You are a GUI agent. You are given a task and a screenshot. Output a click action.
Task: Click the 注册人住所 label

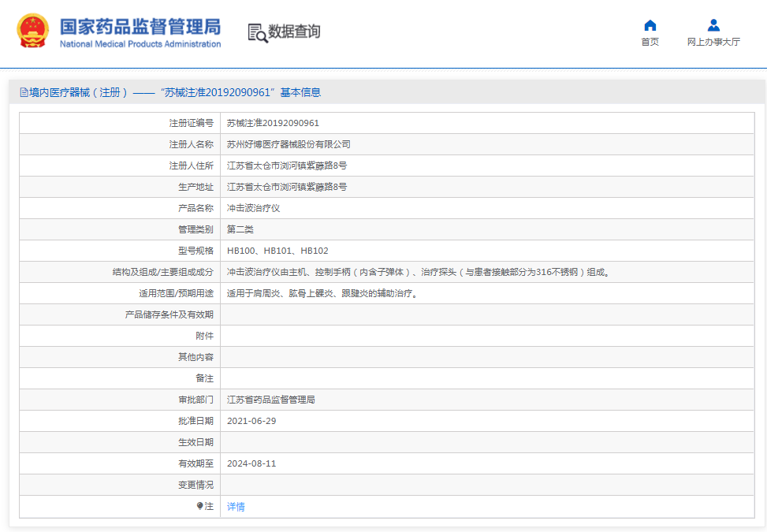[192, 166]
